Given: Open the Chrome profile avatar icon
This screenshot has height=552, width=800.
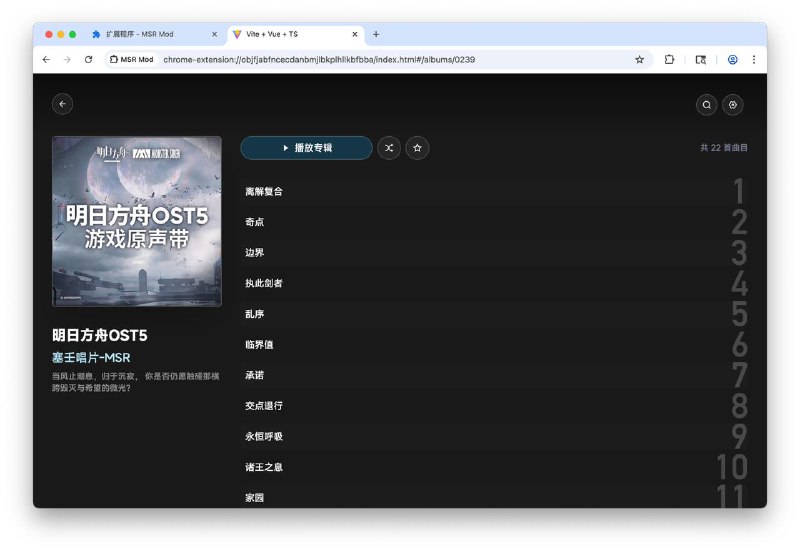Looking at the screenshot, I should click(x=732, y=60).
